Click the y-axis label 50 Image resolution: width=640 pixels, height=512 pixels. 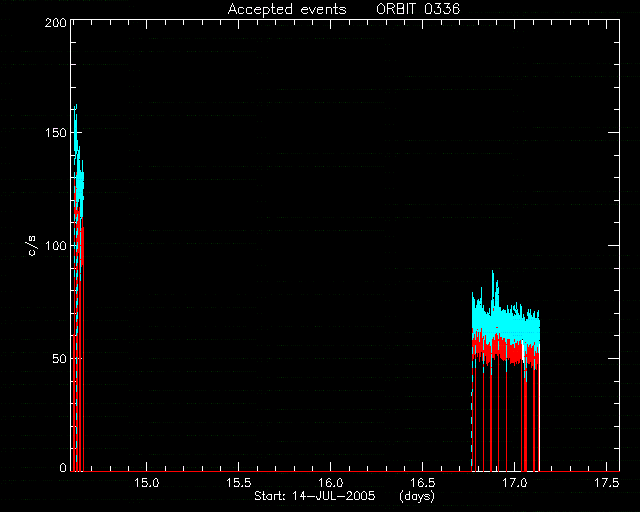[x=60, y=358]
